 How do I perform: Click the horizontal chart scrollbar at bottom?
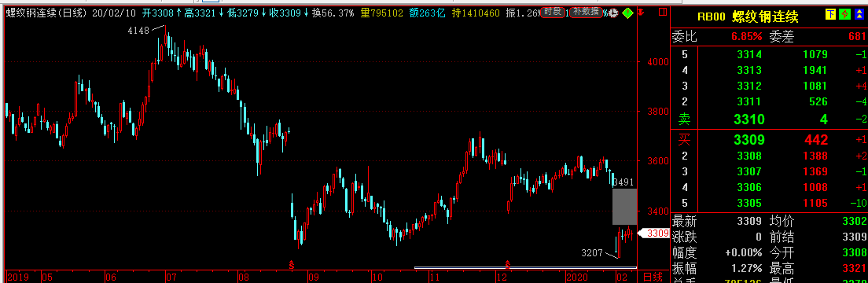coord(525,268)
